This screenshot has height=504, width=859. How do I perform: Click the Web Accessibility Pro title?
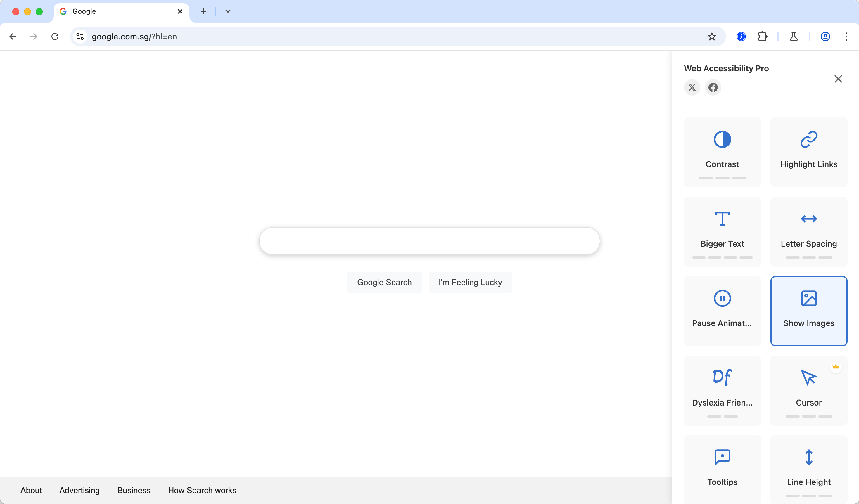(726, 68)
